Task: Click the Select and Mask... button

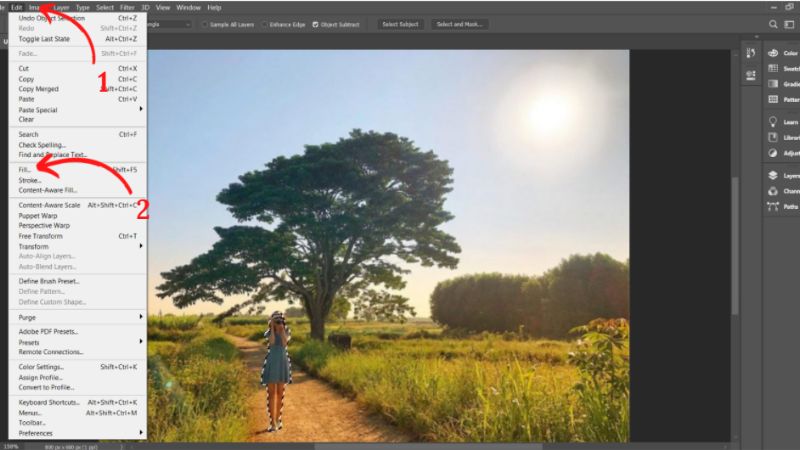Action: [459, 24]
